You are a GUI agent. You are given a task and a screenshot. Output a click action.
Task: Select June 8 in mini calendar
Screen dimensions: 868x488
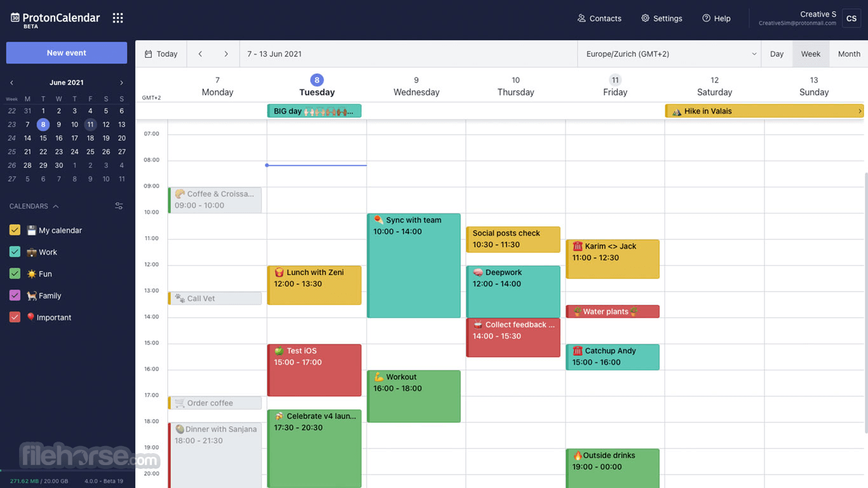43,125
